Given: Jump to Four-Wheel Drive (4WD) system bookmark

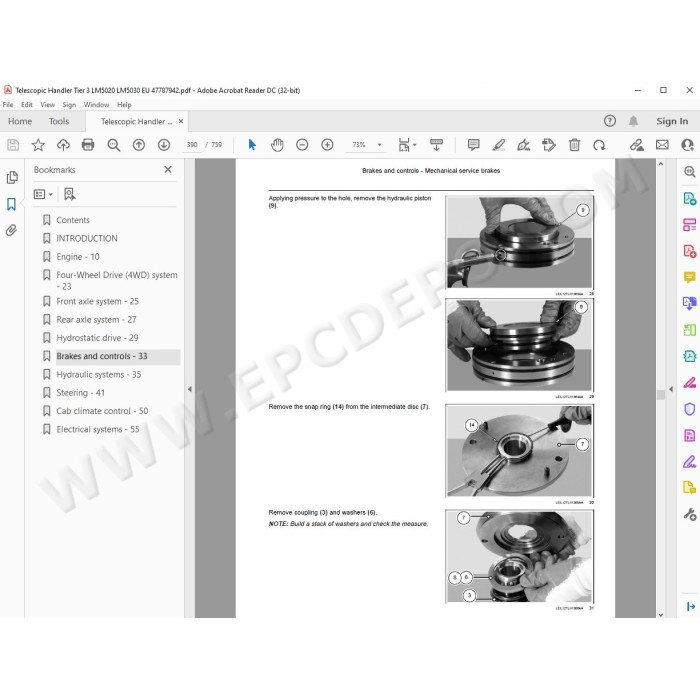Looking at the screenshot, I should pyautogui.click(x=117, y=280).
